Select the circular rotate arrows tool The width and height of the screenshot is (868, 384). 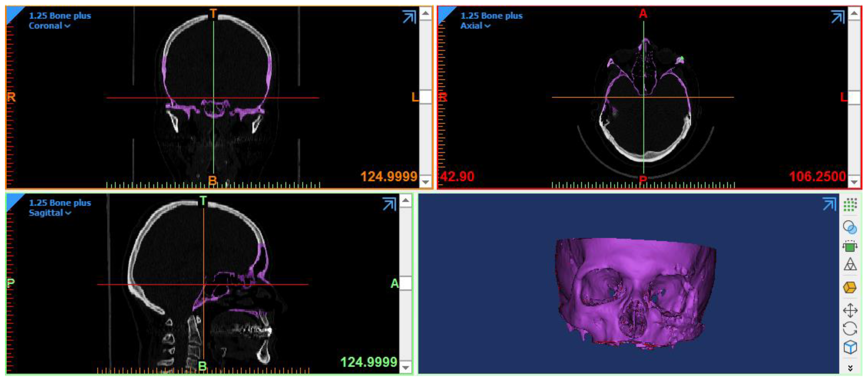pos(850,329)
